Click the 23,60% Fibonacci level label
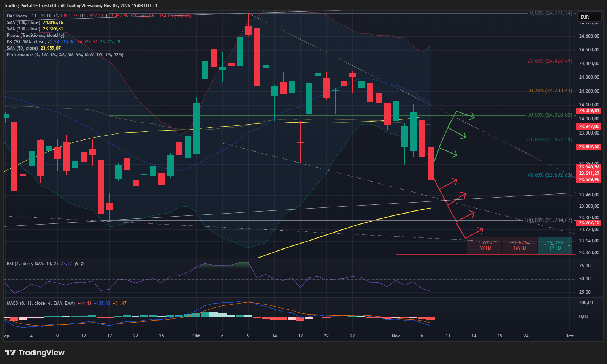The width and height of the screenshot is (607, 364). [549, 61]
